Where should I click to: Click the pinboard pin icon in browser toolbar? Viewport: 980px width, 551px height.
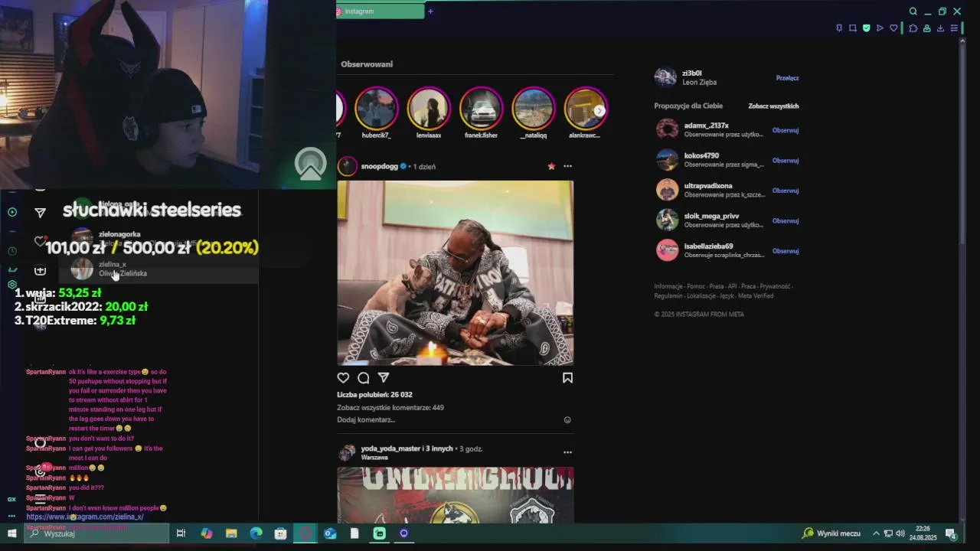point(839,28)
